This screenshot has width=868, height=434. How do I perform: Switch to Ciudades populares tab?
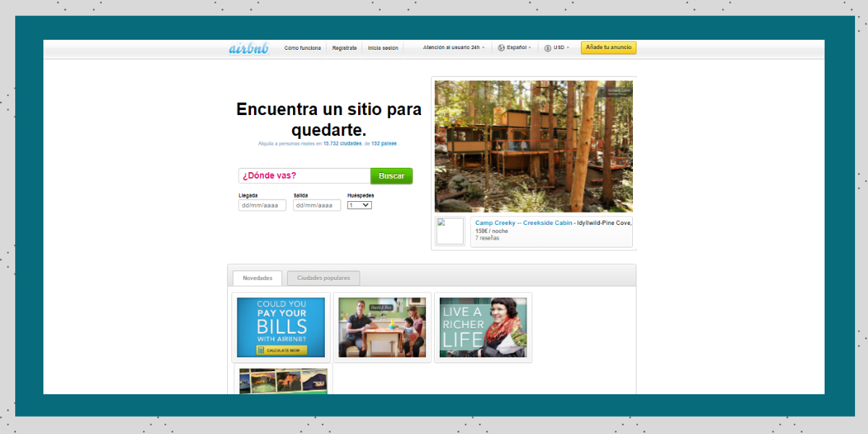click(323, 278)
